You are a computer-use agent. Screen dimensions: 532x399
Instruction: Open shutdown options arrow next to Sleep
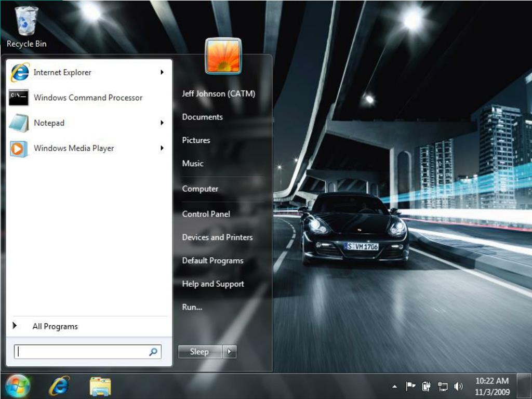pos(230,352)
